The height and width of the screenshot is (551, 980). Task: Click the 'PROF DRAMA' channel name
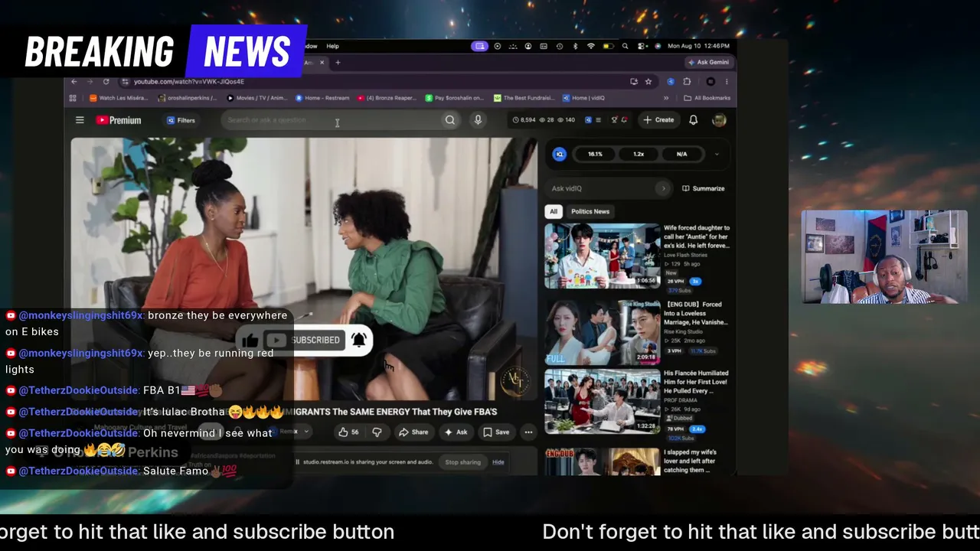pyautogui.click(x=680, y=400)
